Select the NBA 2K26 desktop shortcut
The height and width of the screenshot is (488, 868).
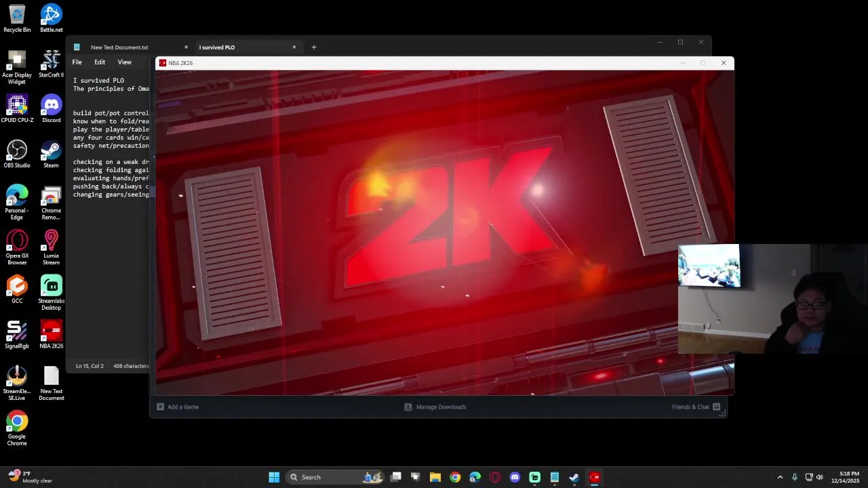coord(51,335)
